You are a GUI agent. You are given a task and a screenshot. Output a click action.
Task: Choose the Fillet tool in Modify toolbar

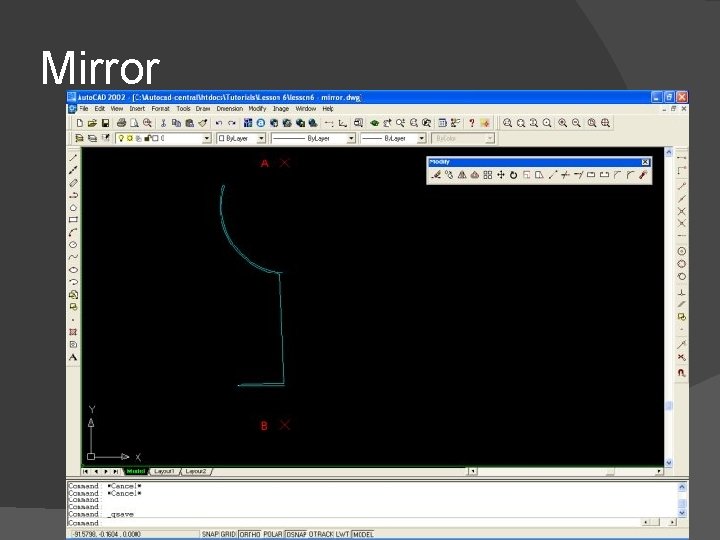point(630,175)
